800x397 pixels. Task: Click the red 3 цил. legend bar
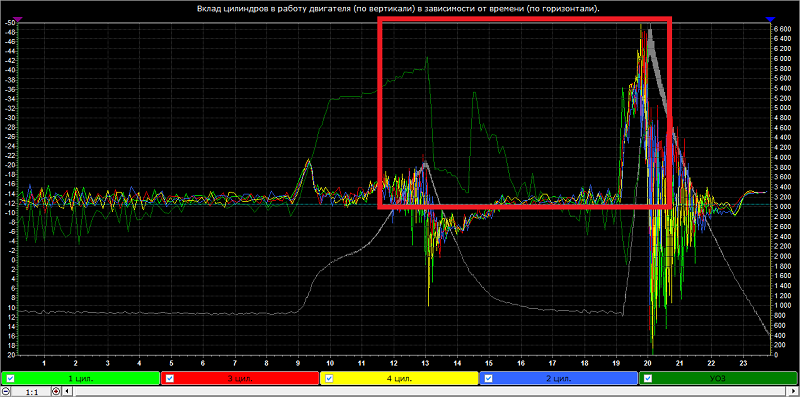point(240,378)
